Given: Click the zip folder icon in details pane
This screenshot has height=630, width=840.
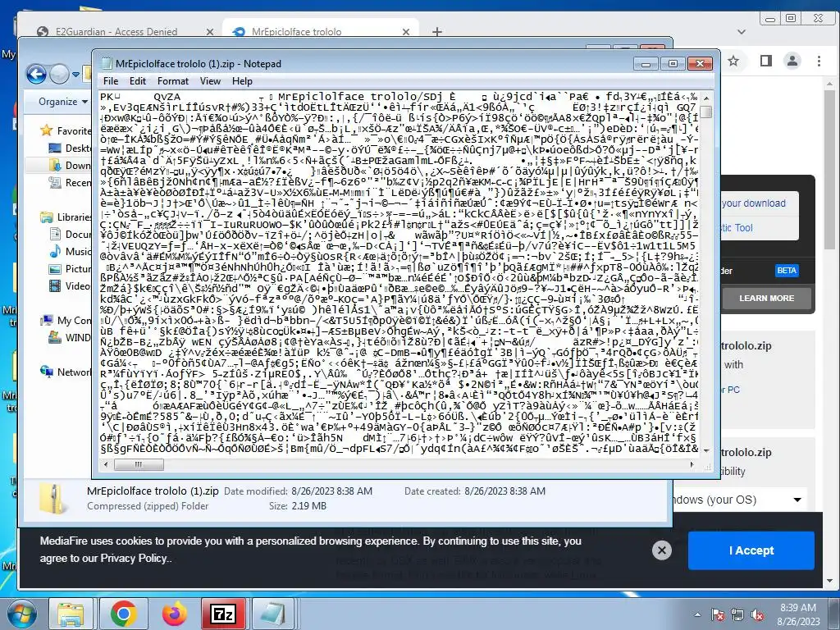Looking at the screenshot, I should [55, 498].
